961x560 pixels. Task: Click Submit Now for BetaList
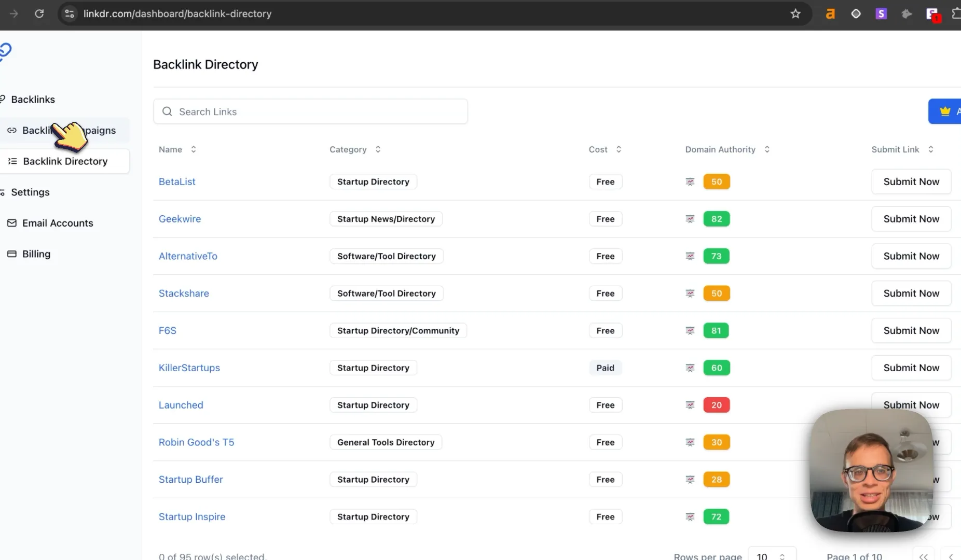(911, 182)
